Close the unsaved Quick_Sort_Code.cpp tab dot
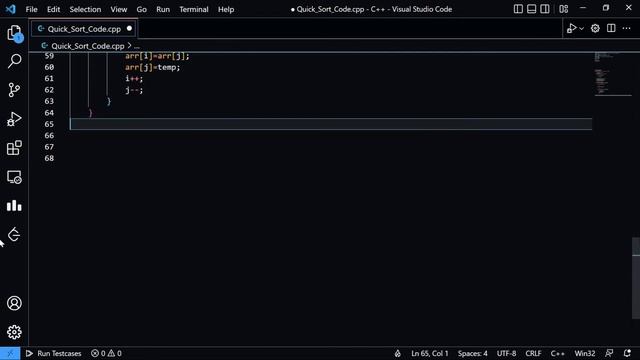The width and height of the screenshot is (640, 360). pyautogui.click(x=129, y=29)
